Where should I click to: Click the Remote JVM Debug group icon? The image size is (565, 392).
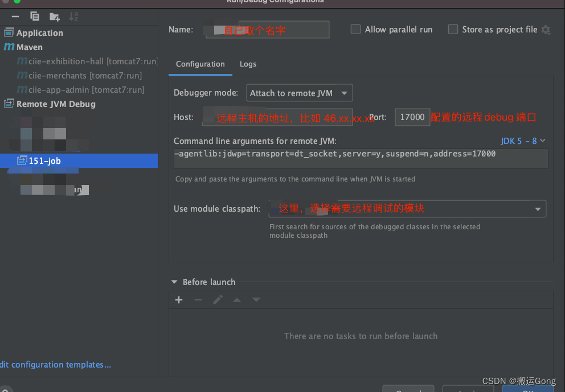tap(9, 104)
